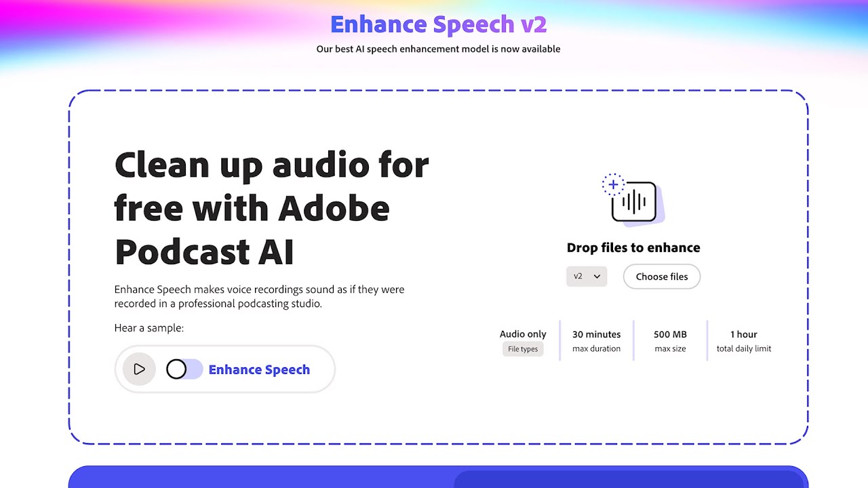Image resolution: width=868 pixels, height=488 pixels.
Task: Click 'Our best AI speech enhancement model' subtitle
Action: click(x=438, y=49)
